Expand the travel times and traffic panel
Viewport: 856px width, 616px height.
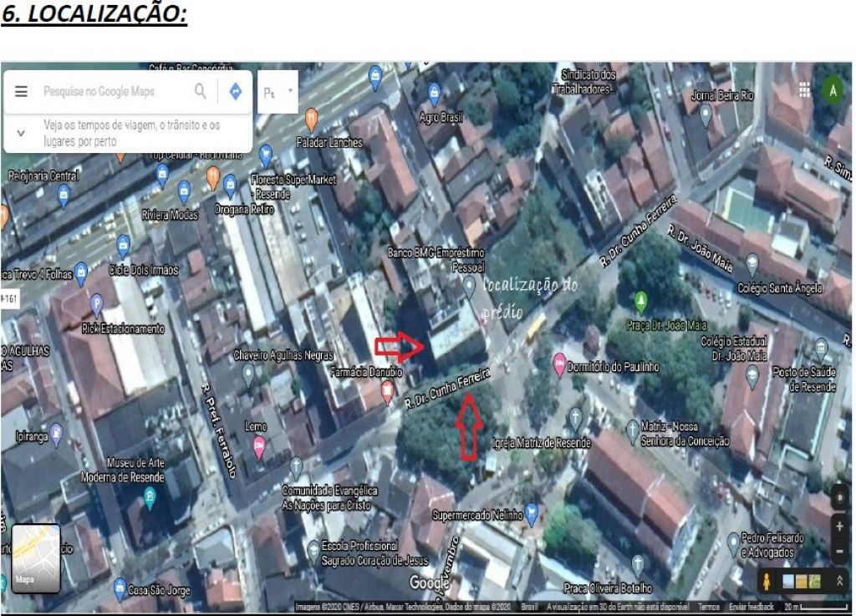[21, 133]
